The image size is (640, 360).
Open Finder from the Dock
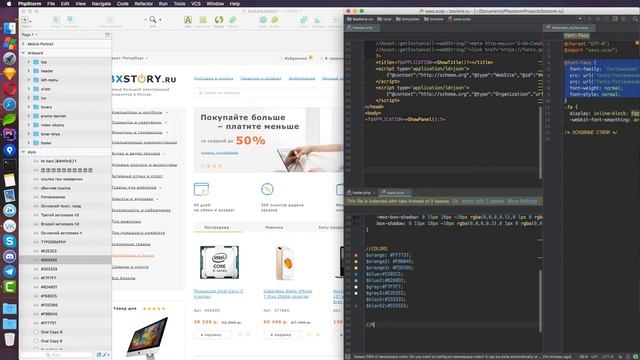[x=9, y=28]
